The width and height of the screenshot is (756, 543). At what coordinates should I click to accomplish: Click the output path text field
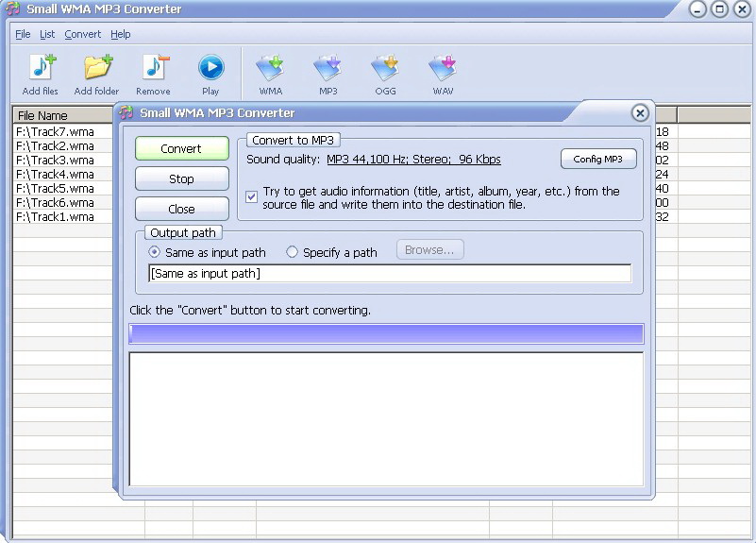pyautogui.click(x=390, y=274)
